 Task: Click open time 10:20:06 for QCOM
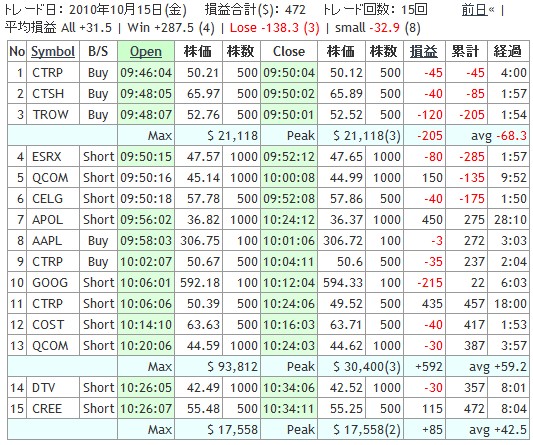click(x=146, y=346)
